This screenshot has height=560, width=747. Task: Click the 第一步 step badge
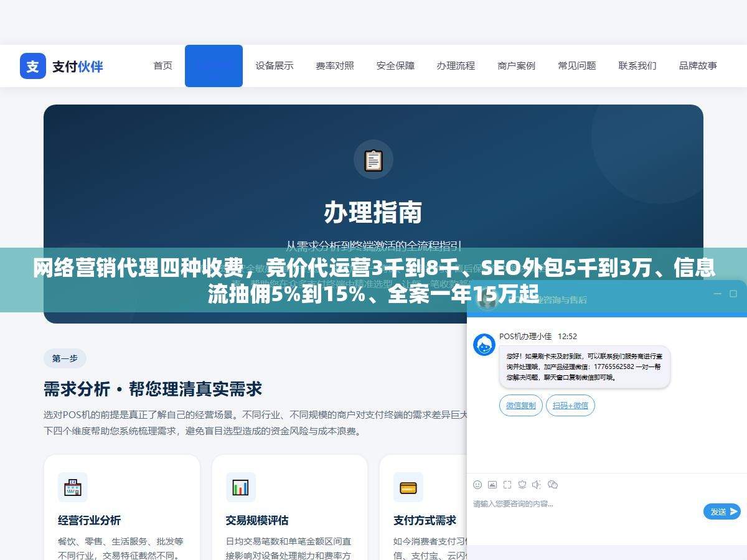coord(65,358)
